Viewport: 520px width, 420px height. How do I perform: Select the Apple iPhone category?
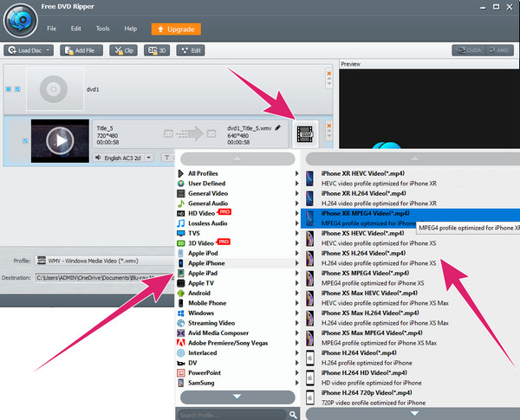pyautogui.click(x=237, y=263)
